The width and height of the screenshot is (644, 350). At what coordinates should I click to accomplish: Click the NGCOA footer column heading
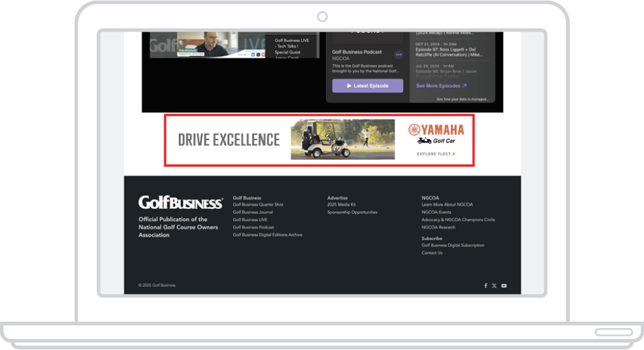[430, 198]
